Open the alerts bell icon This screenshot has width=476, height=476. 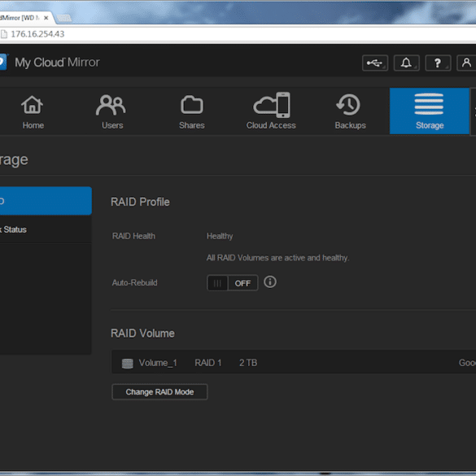(x=407, y=63)
